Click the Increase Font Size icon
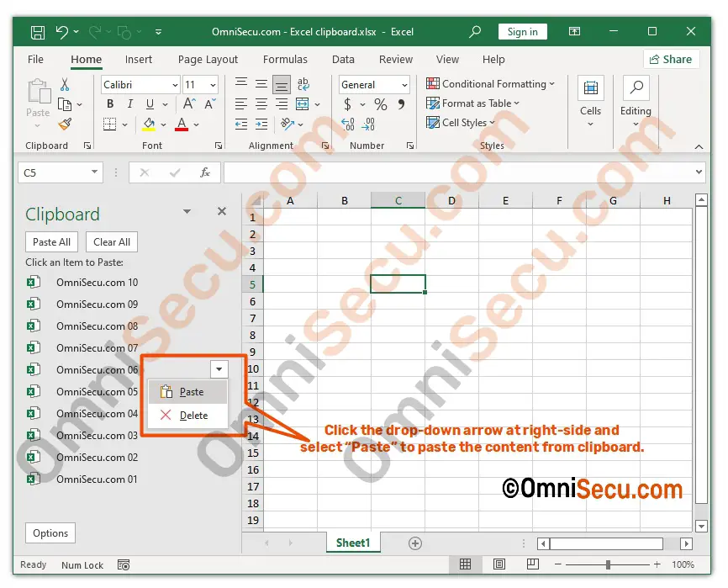 click(x=189, y=103)
